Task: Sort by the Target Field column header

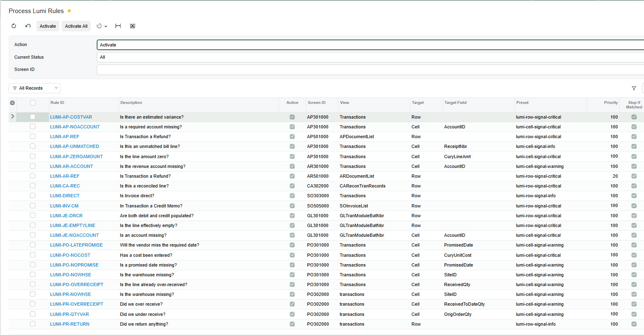Action: click(455, 103)
